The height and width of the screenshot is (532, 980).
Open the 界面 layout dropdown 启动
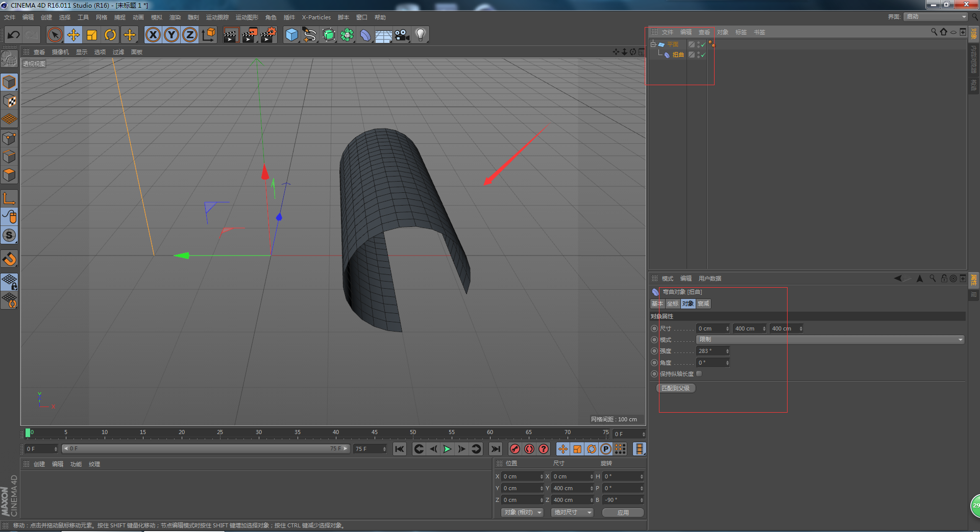coord(936,17)
